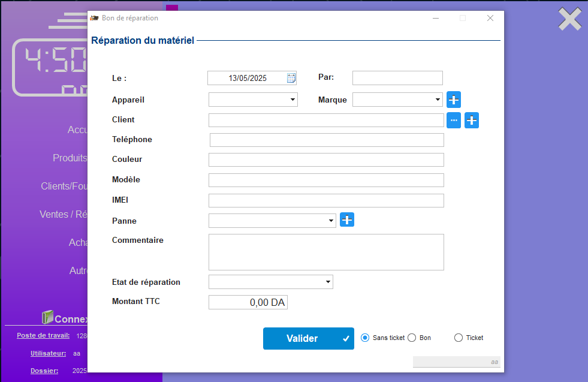Browse clients with the ellipsis button
This screenshot has height=382, width=588.
click(454, 121)
